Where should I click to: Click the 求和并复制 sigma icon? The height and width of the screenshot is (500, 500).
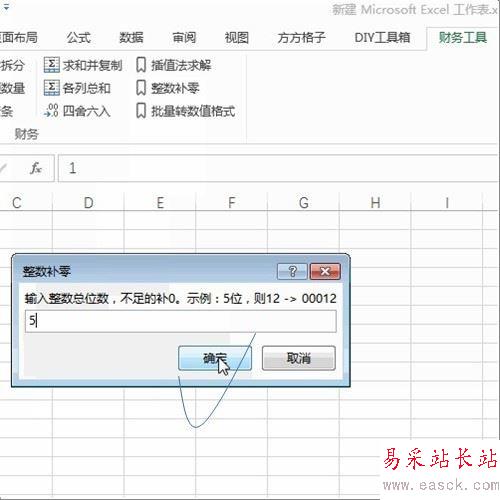52,65
